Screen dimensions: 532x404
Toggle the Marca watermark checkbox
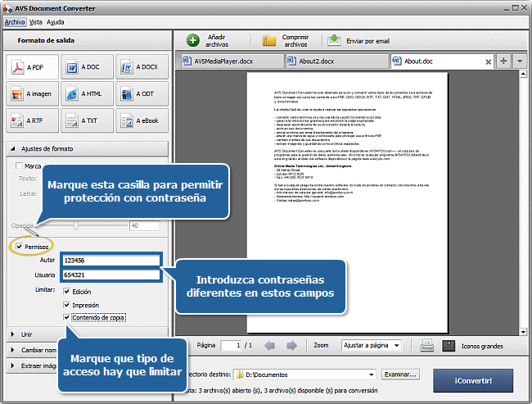(x=20, y=166)
